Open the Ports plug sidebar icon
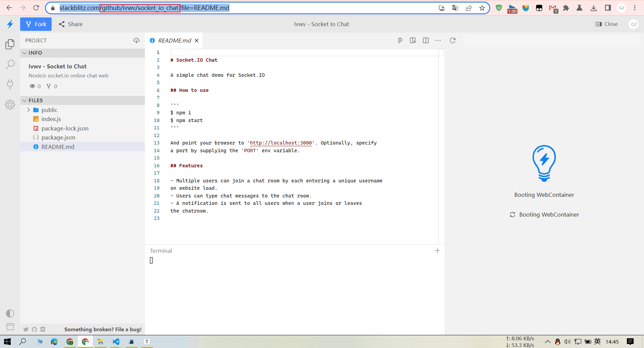The height and width of the screenshot is (348, 644). coord(10,84)
